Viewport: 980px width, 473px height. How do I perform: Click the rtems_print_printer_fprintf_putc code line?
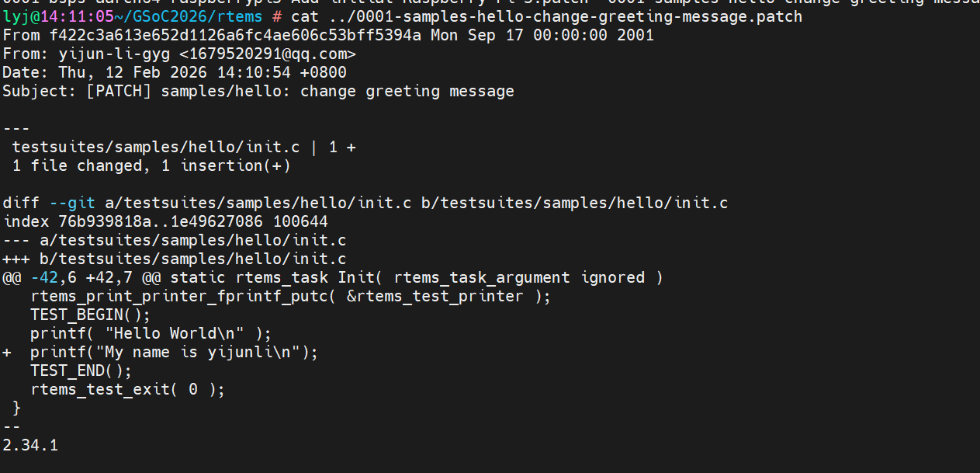290,296
